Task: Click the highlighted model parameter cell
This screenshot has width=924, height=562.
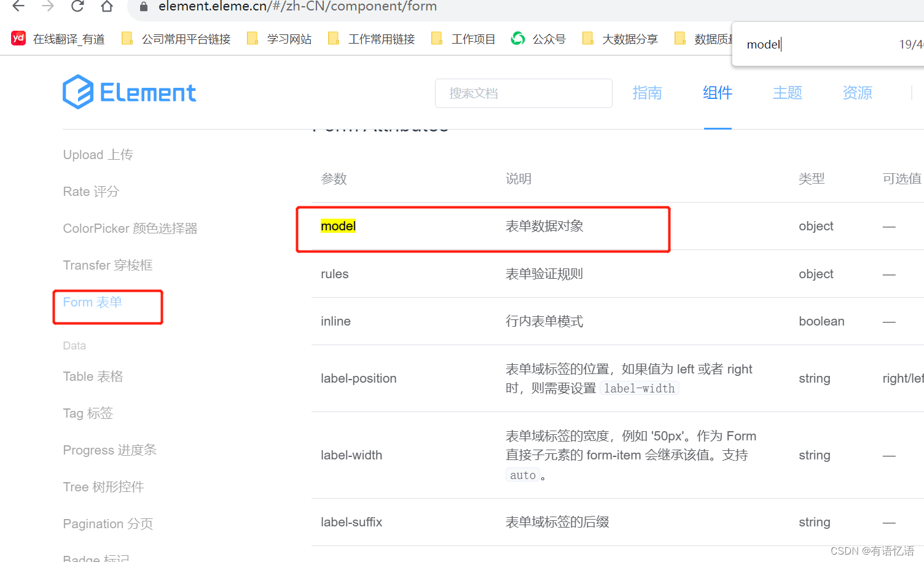Action: (x=339, y=226)
